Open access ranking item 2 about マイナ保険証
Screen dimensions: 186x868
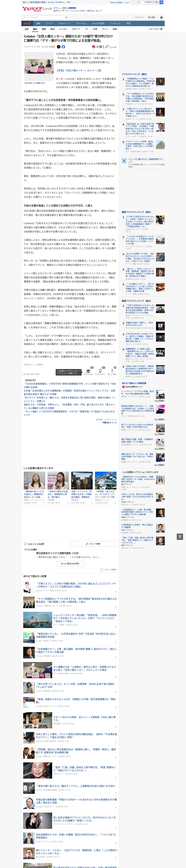[x=140, y=97]
